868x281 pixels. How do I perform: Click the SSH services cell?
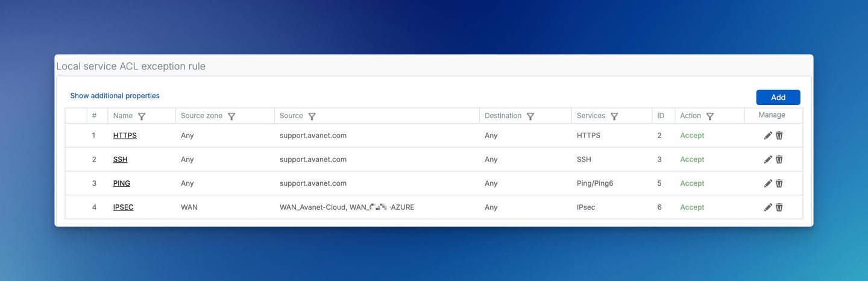[584, 160]
